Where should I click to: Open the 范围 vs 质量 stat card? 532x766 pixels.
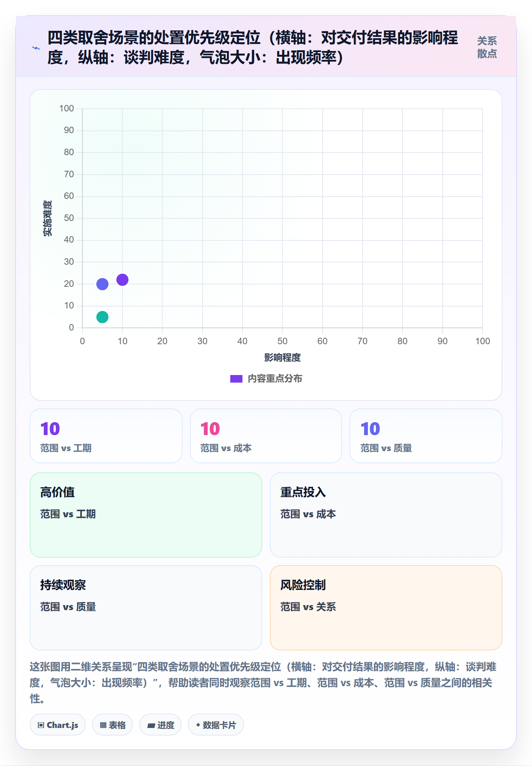[426, 436]
